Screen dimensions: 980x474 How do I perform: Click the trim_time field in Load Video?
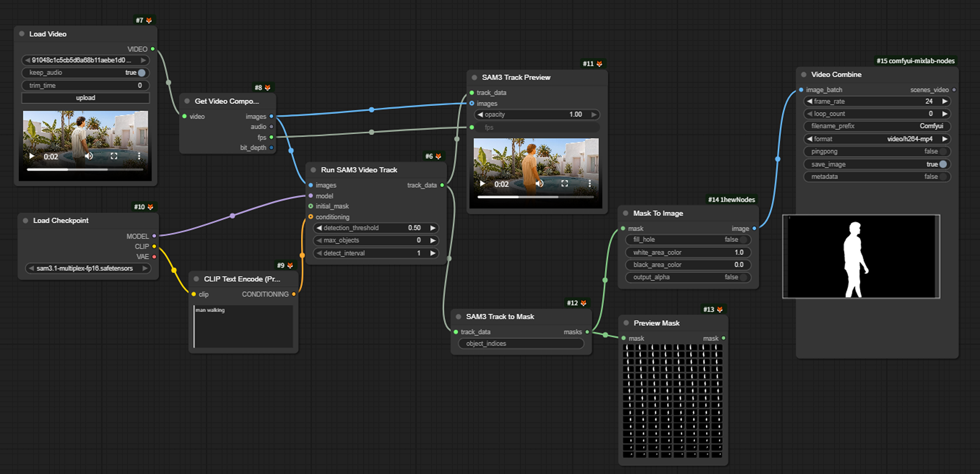86,85
